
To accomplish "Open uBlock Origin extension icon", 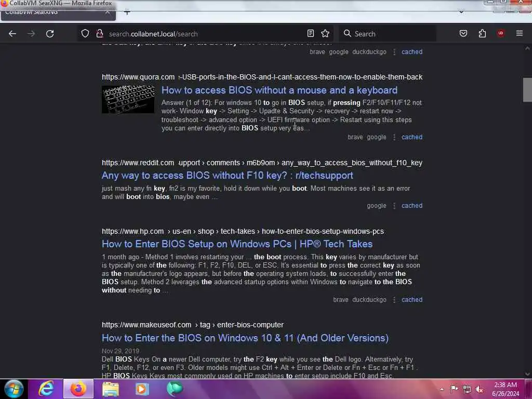I will pos(501,33).
